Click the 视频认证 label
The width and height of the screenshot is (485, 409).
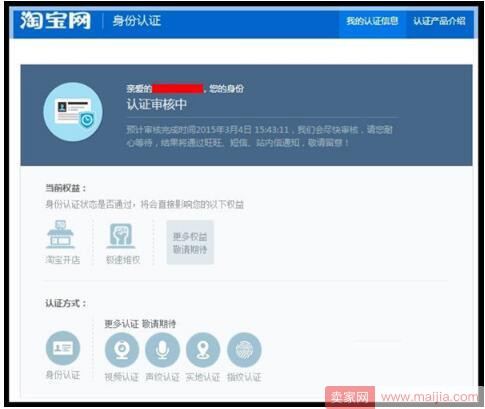[x=122, y=377]
